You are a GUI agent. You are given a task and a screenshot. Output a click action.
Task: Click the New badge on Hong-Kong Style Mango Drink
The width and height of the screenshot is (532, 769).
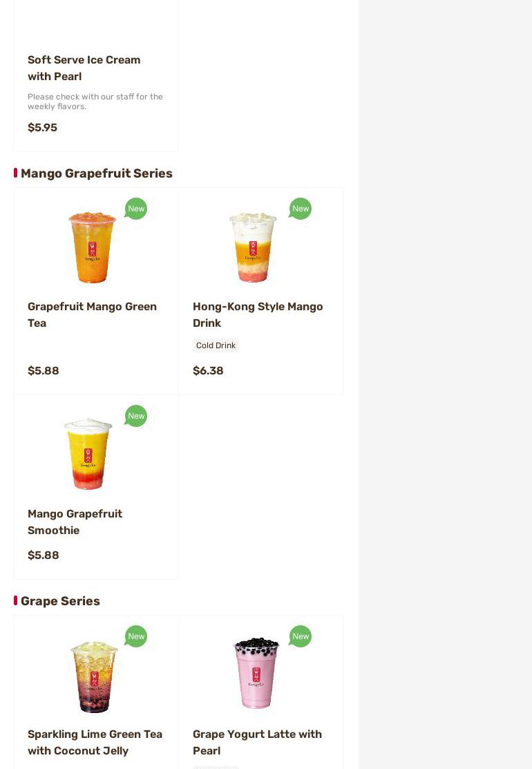301,209
